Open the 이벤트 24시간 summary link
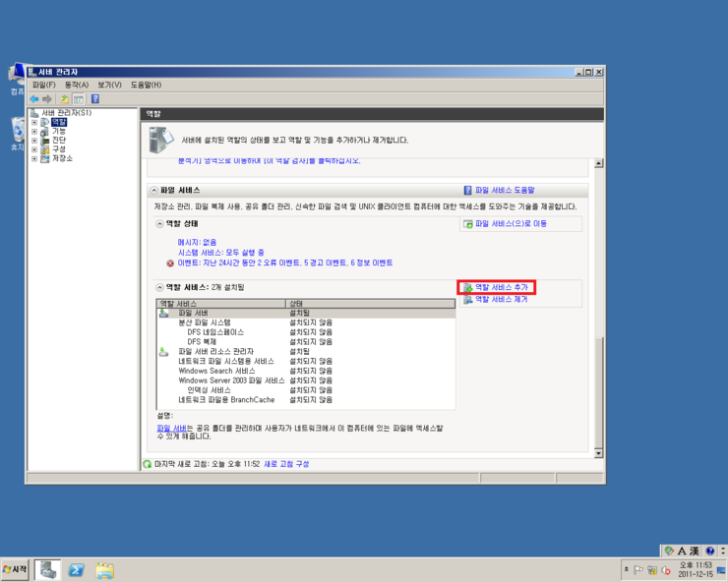 tap(285, 263)
